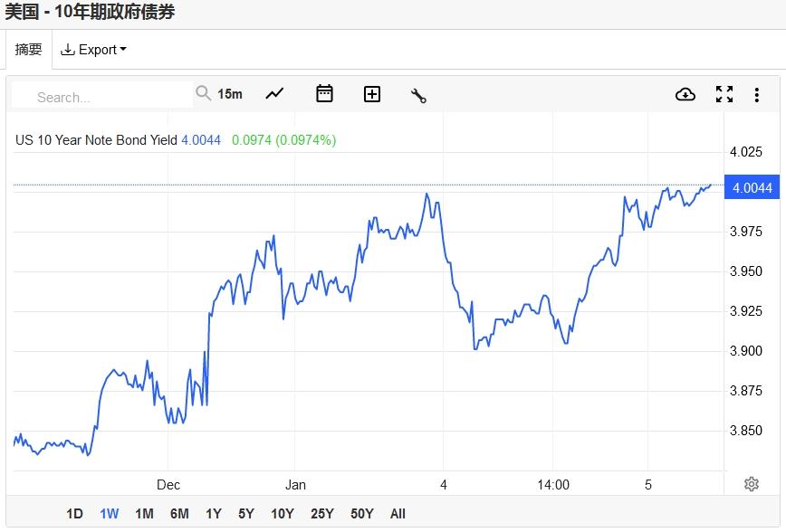786x532 pixels.
Task: Switch range to 1Y
Action: click(214, 514)
